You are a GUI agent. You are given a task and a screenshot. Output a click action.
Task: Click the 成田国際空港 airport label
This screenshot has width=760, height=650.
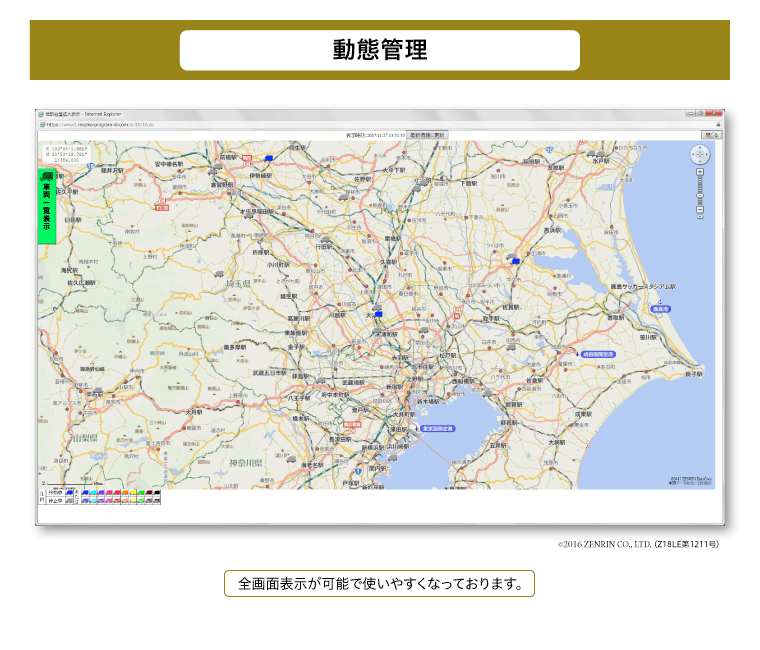click(598, 354)
